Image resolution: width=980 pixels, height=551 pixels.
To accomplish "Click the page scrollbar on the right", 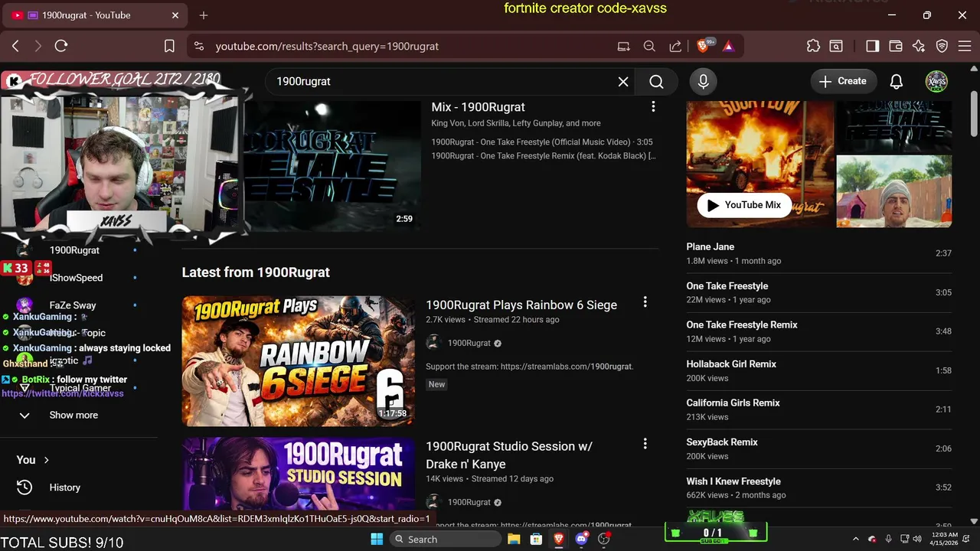I will click(974, 115).
